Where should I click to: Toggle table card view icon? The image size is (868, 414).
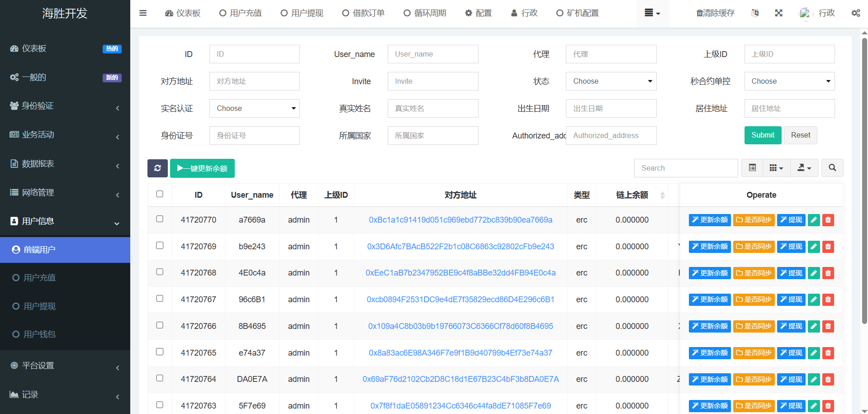(752, 168)
